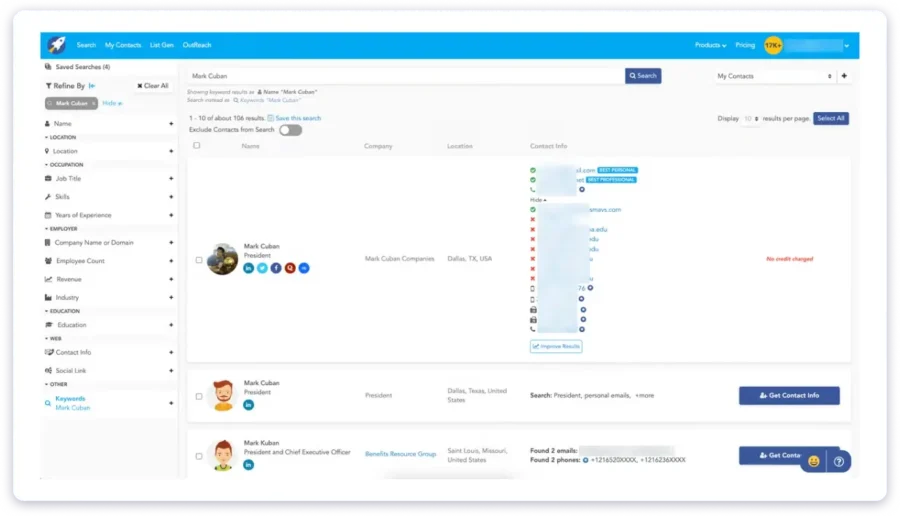
Task: Click Clear All filters
Action: click(x=153, y=85)
